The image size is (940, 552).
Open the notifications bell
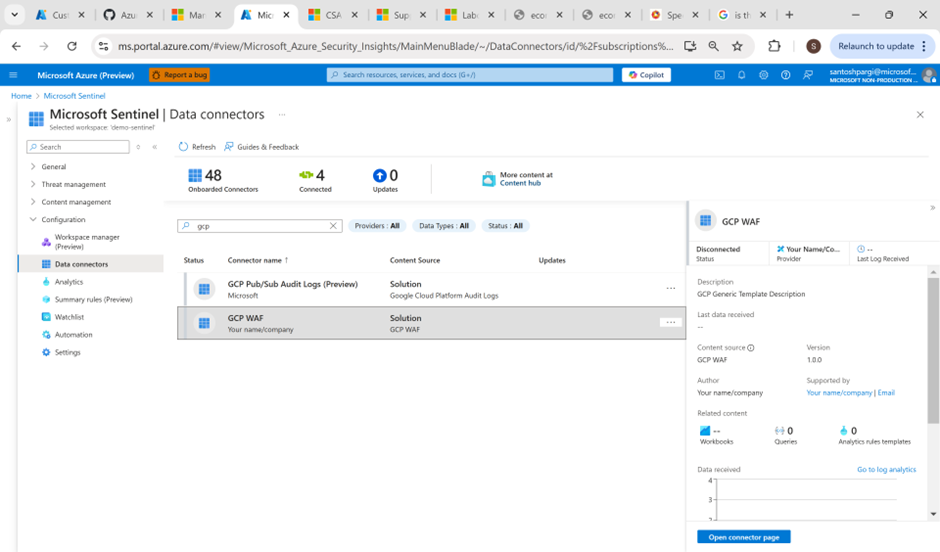pos(742,75)
